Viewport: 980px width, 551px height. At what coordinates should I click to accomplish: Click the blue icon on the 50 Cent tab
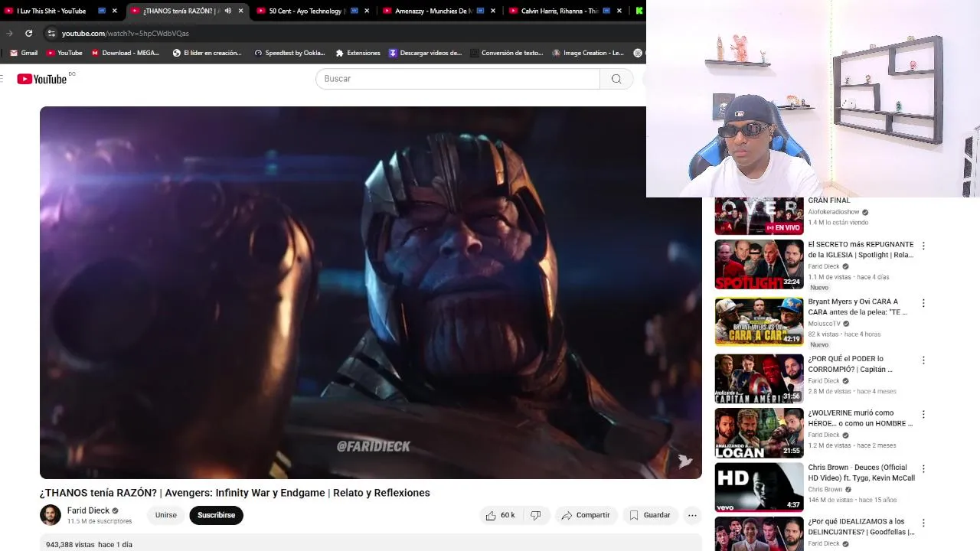click(354, 11)
